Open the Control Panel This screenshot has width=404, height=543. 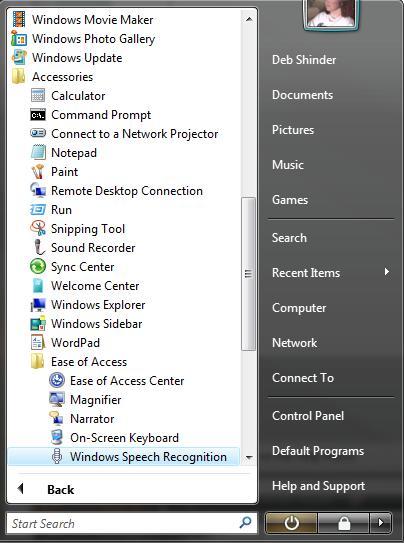308,416
